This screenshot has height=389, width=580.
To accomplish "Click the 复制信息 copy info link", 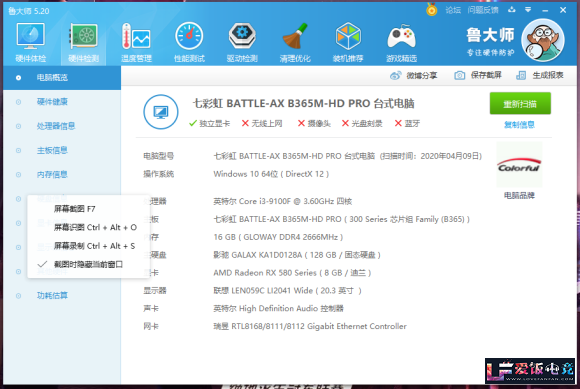I will coord(519,125).
